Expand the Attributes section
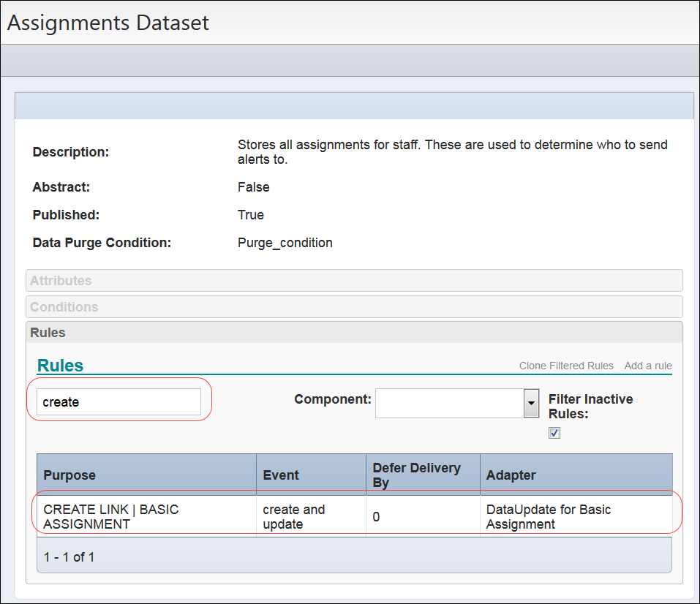This screenshot has width=700, height=604. pyautogui.click(x=354, y=280)
